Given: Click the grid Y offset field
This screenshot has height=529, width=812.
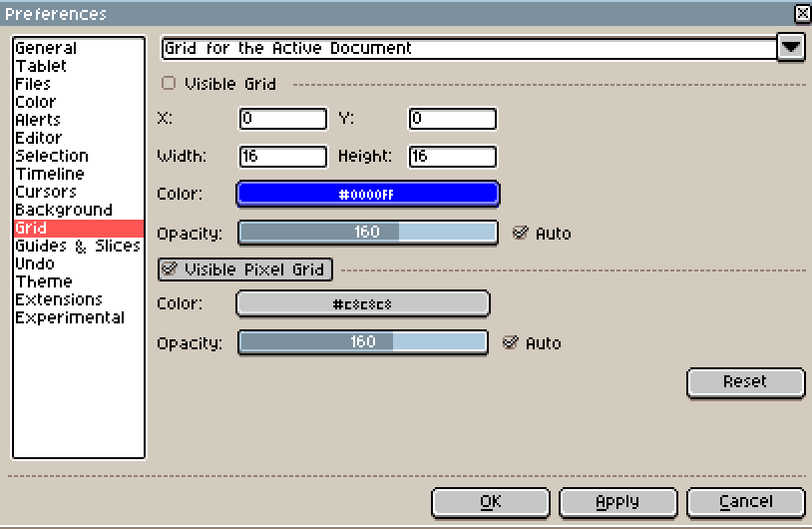Looking at the screenshot, I should 452,119.
